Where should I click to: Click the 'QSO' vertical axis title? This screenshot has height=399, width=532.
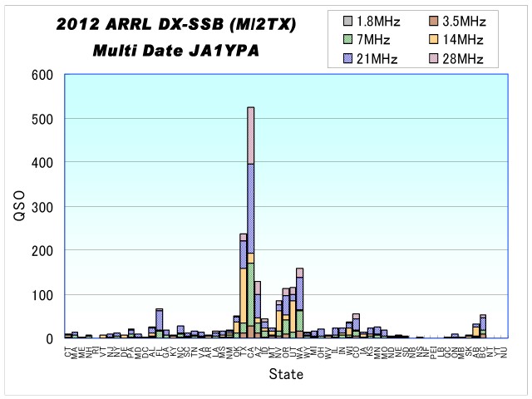point(20,205)
